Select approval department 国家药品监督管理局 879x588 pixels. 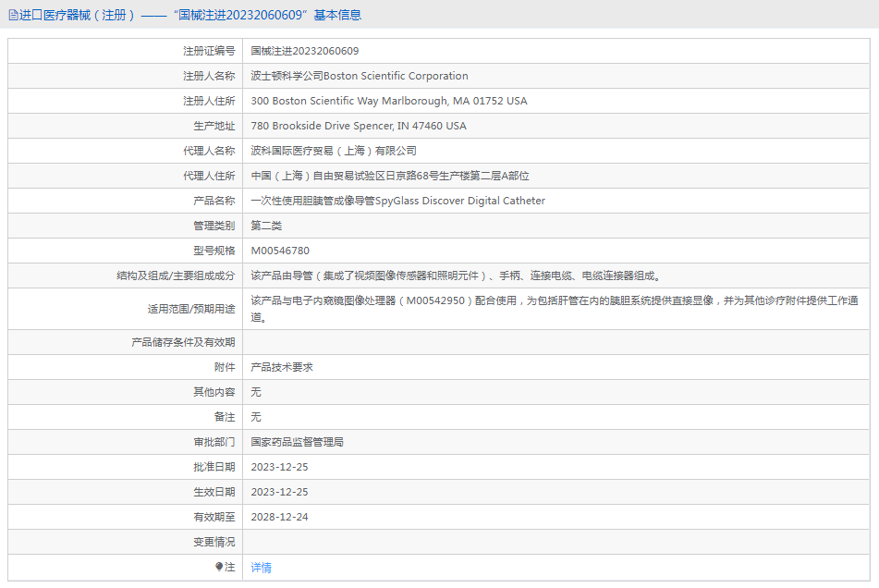(297, 442)
